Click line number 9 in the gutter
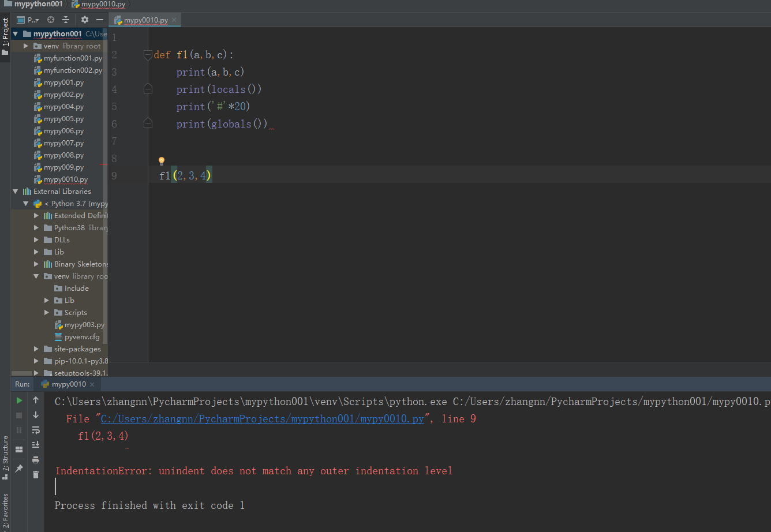Screen dimensions: 771x532 tap(114, 176)
